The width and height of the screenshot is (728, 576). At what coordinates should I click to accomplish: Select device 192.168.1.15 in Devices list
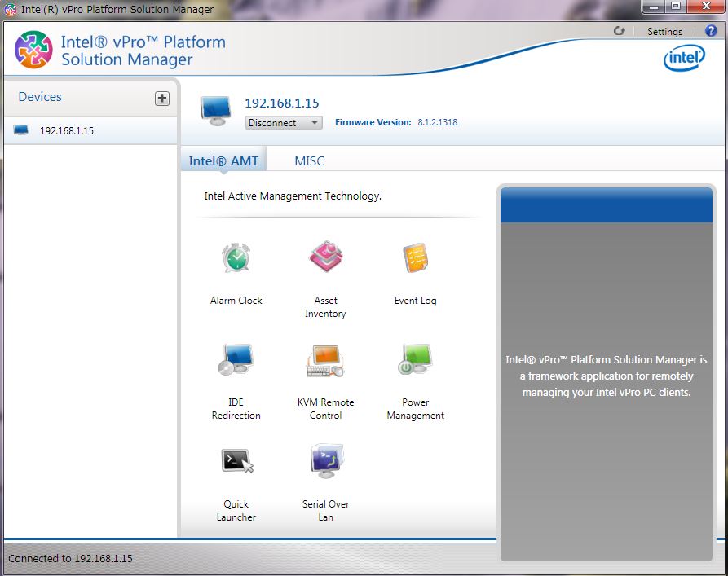tap(67, 130)
